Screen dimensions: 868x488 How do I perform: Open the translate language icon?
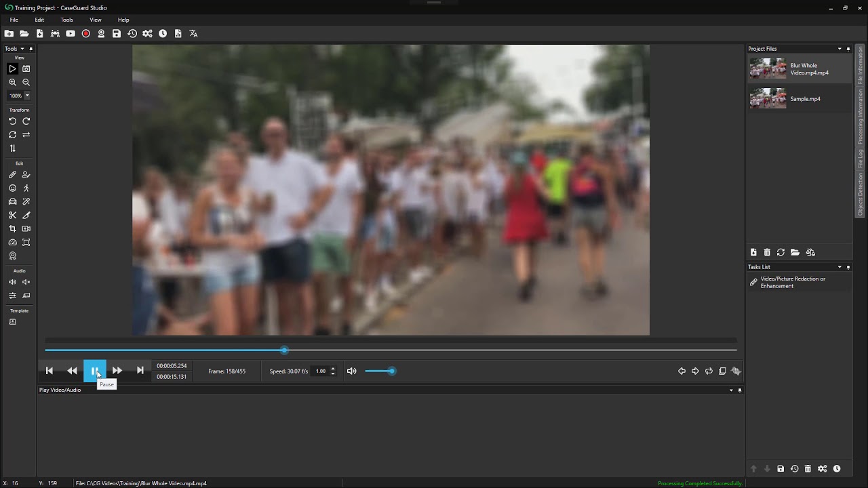coord(193,33)
